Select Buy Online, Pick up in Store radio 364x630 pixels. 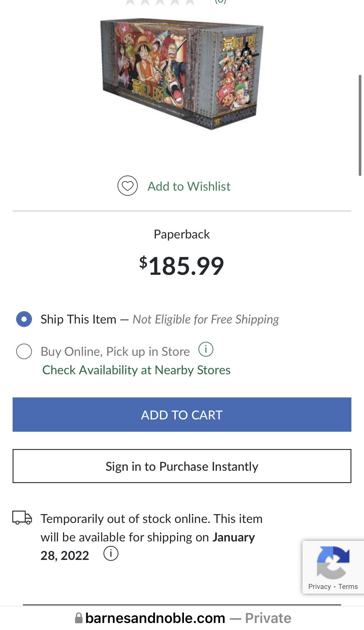(x=24, y=351)
